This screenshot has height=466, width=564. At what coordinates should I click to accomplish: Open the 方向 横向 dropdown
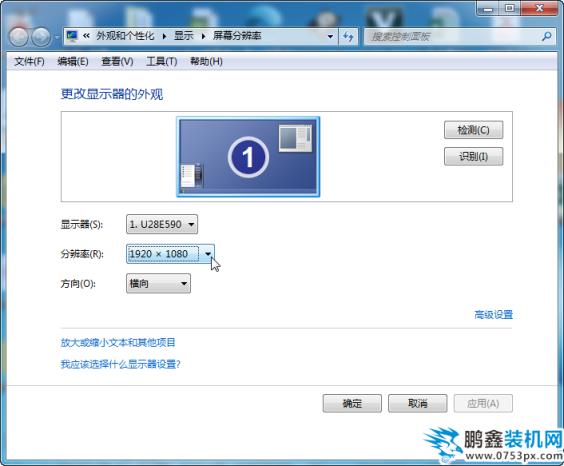(158, 284)
